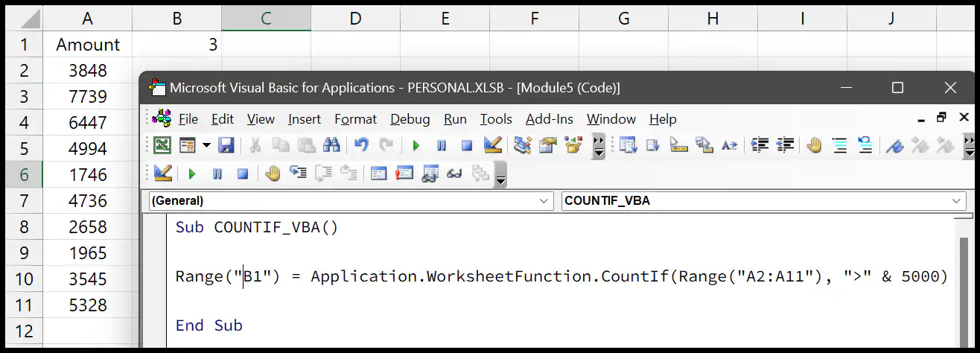The width and height of the screenshot is (980, 353).
Task: Open the Edit menu
Action: click(223, 119)
